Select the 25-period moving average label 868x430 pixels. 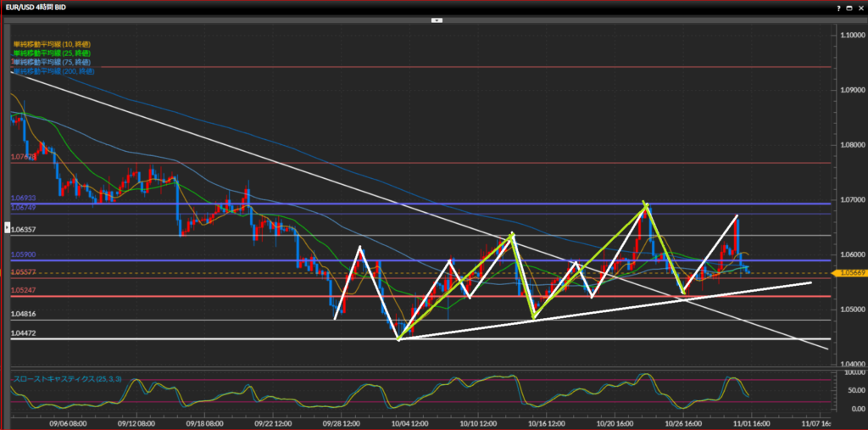point(52,53)
